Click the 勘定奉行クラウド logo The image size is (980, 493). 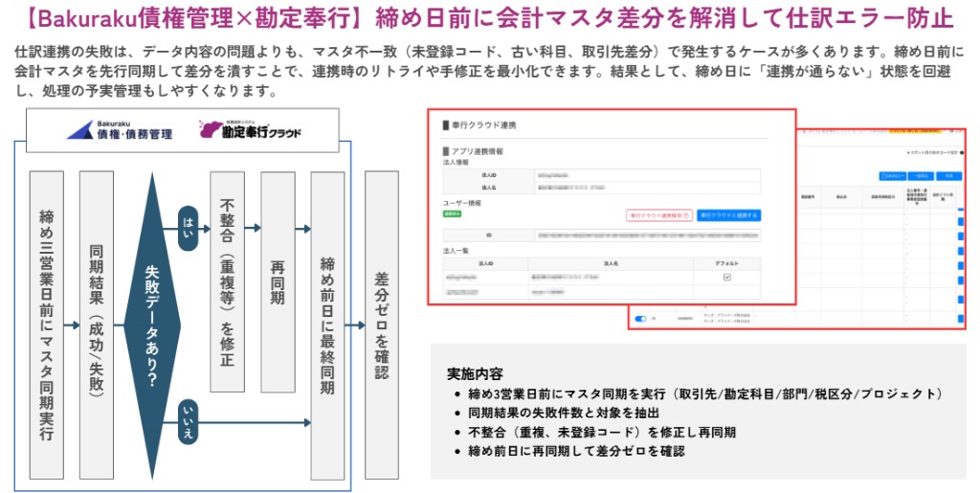pyautogui.click(x=250, y=129)
